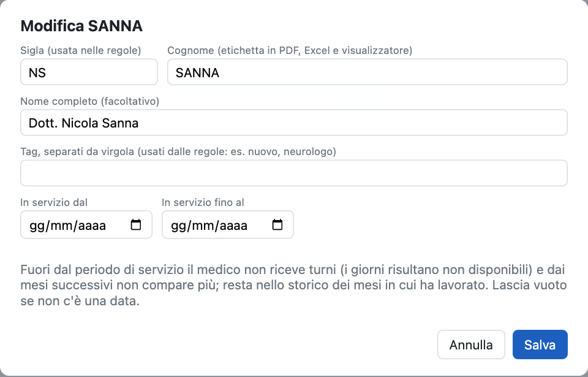Select the day 'gg' segment of In servizio dal
The image size is (588, 377).
[37, 226]
